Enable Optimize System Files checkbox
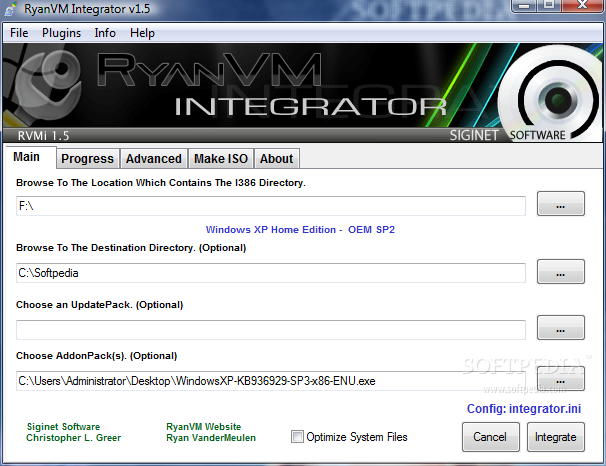The height and width of the screenshot is (466, 606). (297, 437)
